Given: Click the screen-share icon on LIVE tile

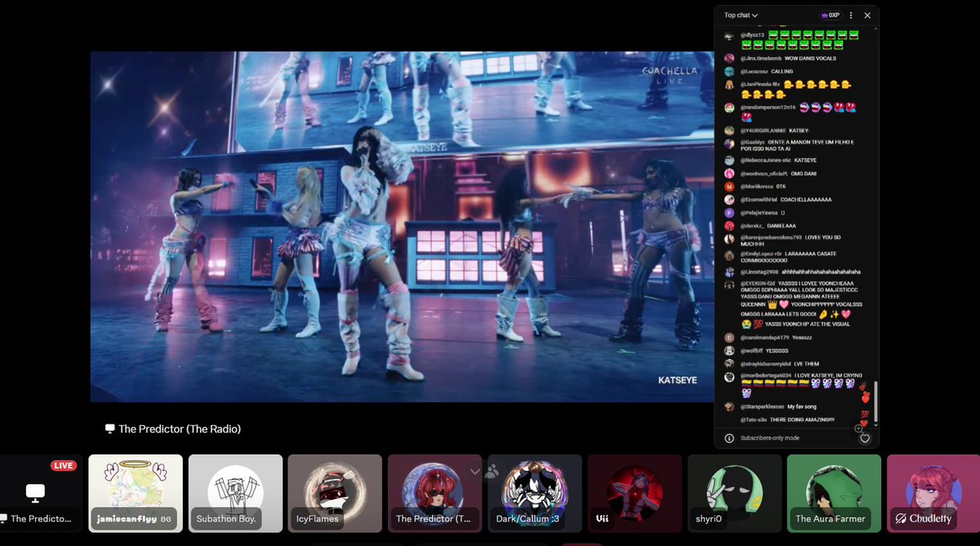Looking at the screenshot, I should 35,492.
